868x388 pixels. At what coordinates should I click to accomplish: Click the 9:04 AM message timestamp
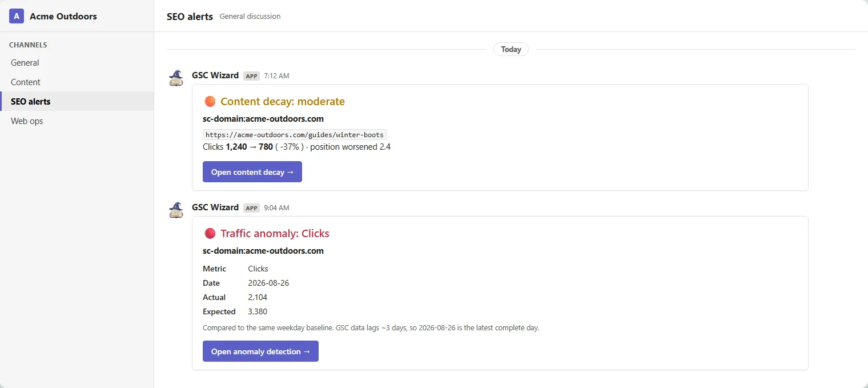tap(276, 208)
